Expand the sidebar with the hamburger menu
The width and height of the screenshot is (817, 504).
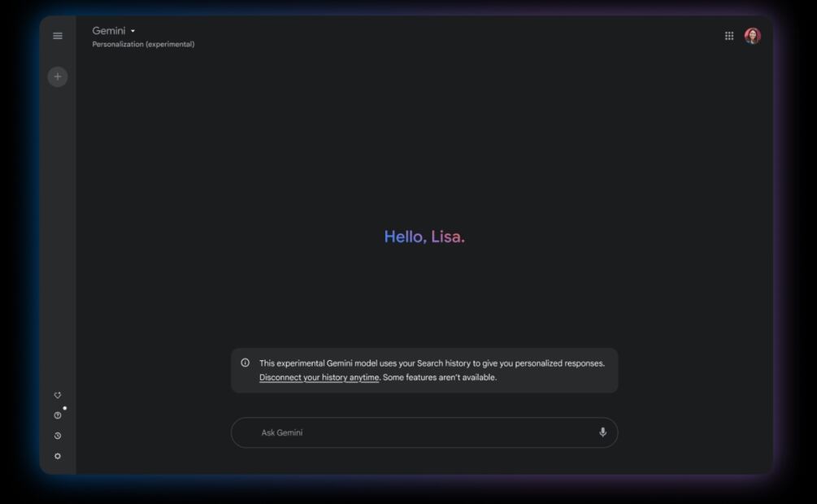pos(58,36)
